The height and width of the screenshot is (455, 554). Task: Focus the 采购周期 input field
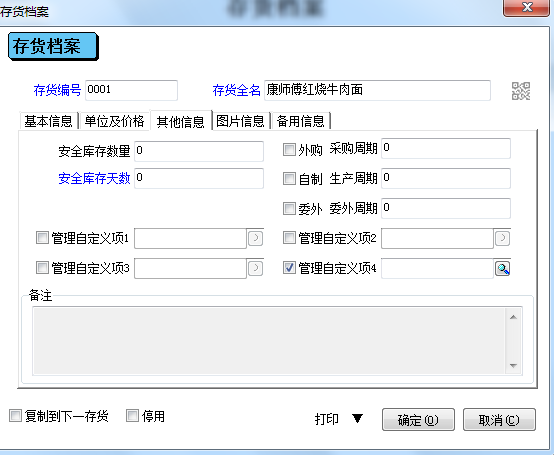(x=446, y=148)
